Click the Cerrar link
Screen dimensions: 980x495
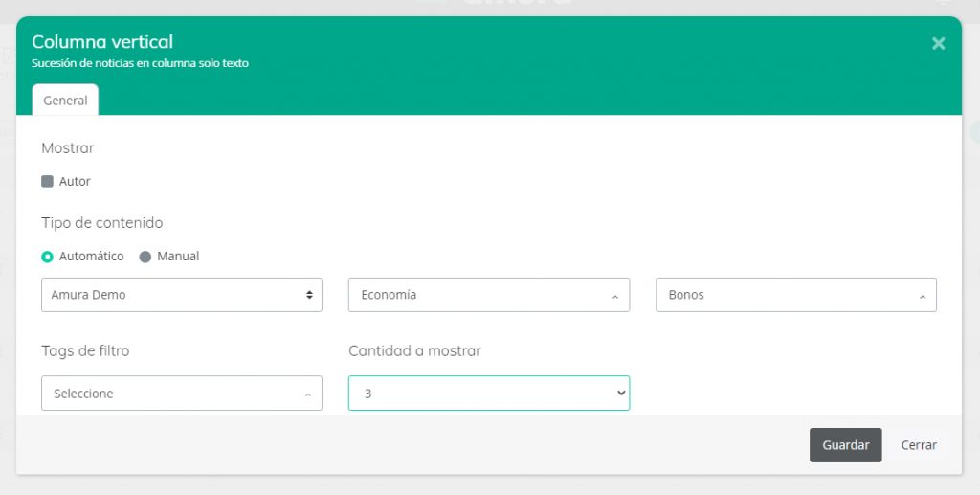919,445
